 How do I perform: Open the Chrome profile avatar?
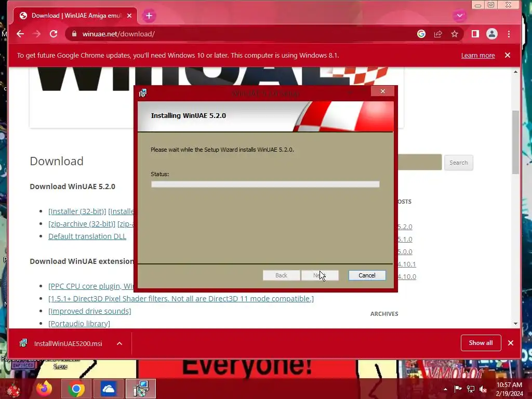[x=492, y=34]
